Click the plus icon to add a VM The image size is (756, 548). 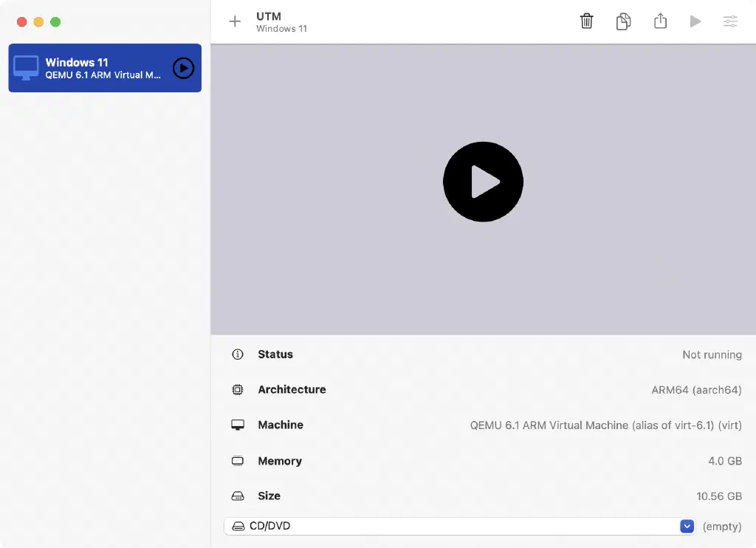[x=235, y=21]
